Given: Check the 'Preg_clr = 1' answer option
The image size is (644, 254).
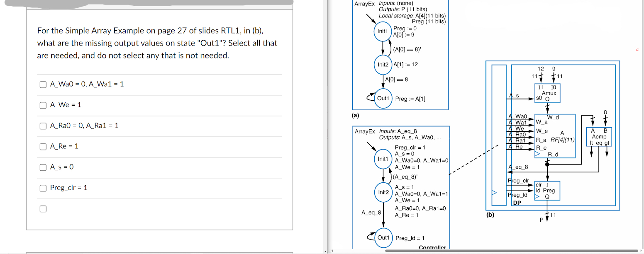Looking at the screenshot, I should click(x=42, y=188).
